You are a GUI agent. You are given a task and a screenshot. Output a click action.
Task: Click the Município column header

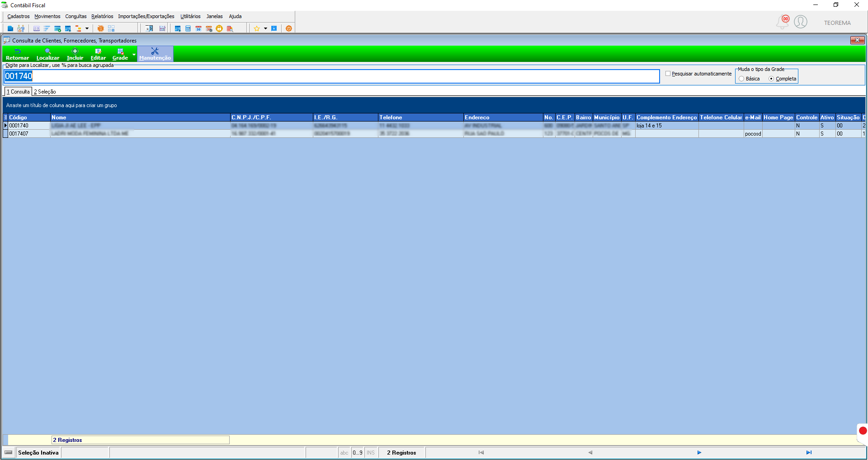(607, 117)
